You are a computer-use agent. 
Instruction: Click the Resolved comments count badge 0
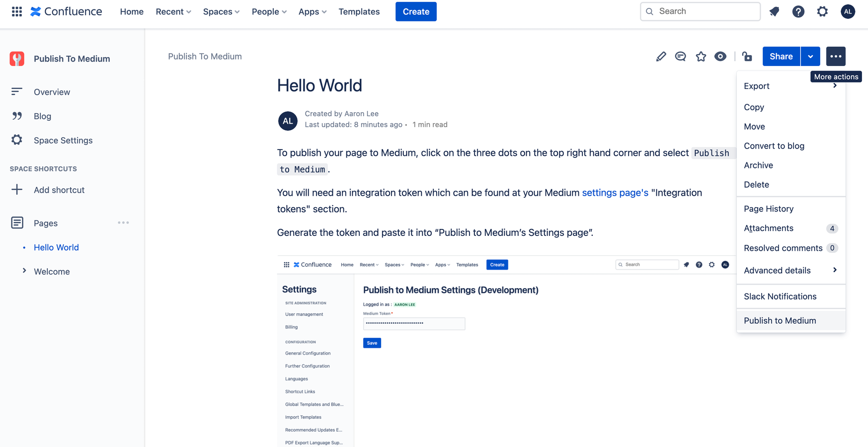coord(832,248)
